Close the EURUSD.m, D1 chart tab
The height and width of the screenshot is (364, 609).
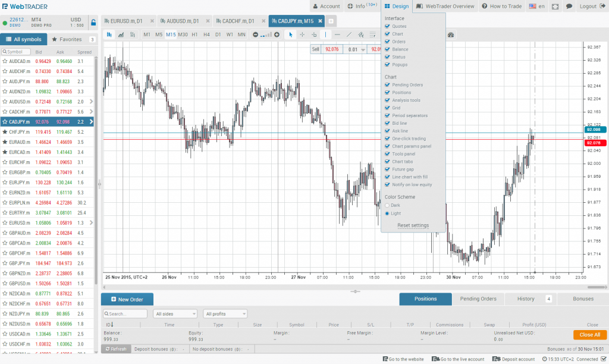(x=152, y=21)
